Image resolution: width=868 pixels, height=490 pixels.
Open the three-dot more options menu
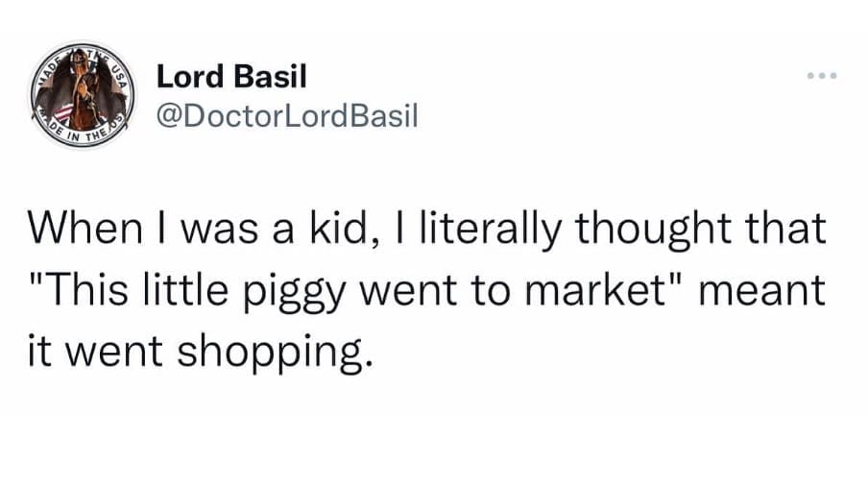click(x=823, y=76)
